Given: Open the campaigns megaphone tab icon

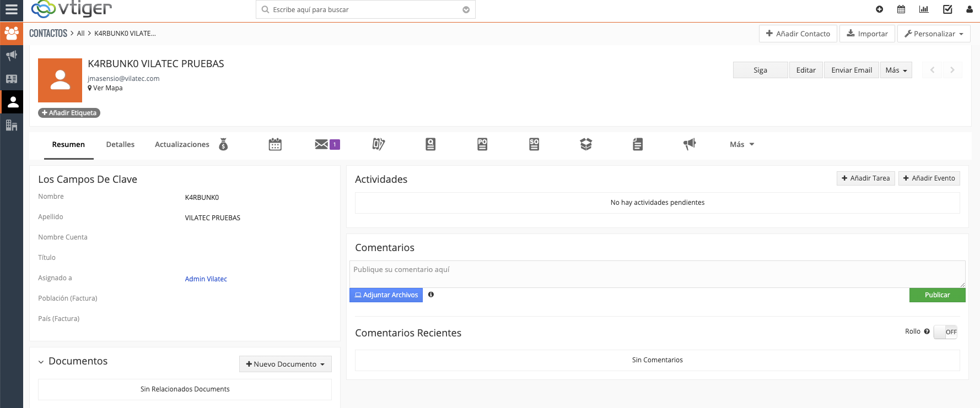Looking at the screenshot, I should [x=690, y=144].
